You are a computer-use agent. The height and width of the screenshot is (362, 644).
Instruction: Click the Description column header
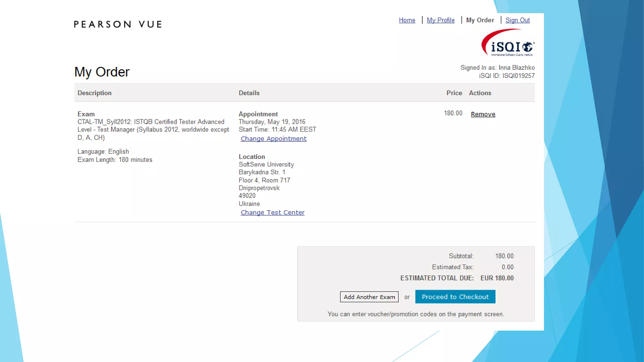coord(95,93)
